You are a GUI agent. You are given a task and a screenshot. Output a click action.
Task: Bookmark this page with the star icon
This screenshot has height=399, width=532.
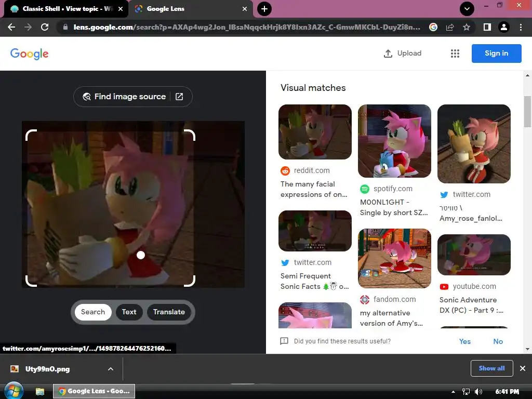point(467,27)
